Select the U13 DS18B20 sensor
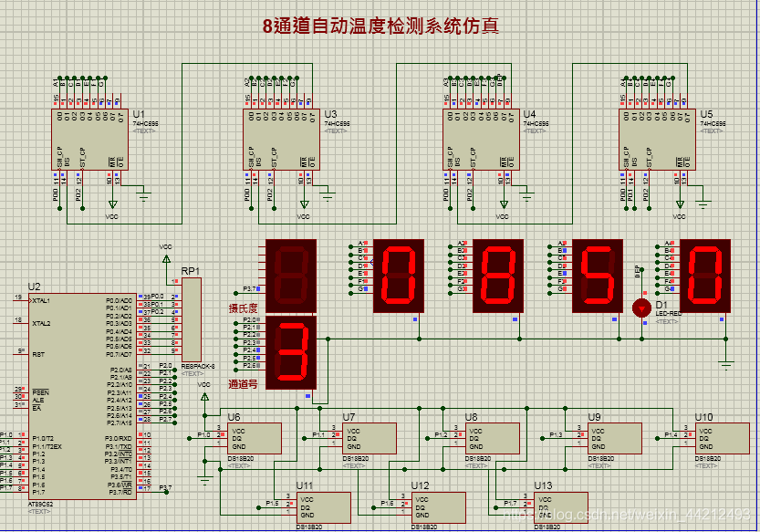The width and height of the screenshot is (760, 532). pos(561,507)
